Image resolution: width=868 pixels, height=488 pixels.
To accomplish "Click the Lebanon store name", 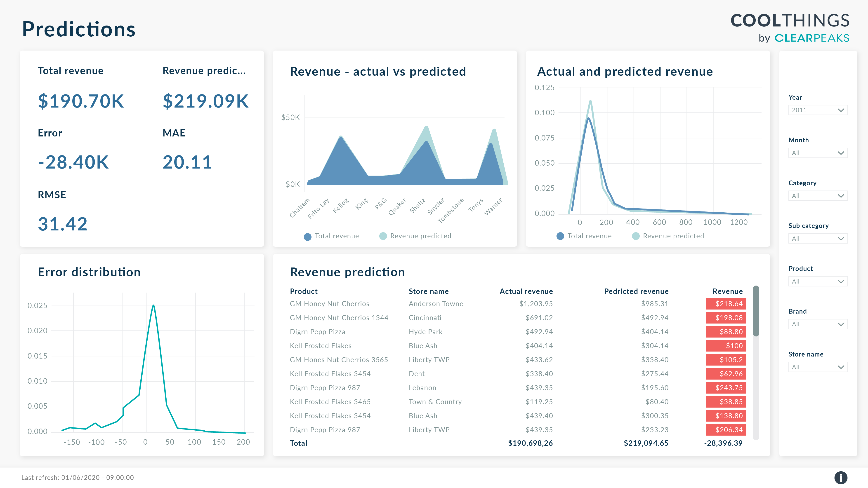I will point(422,388).
